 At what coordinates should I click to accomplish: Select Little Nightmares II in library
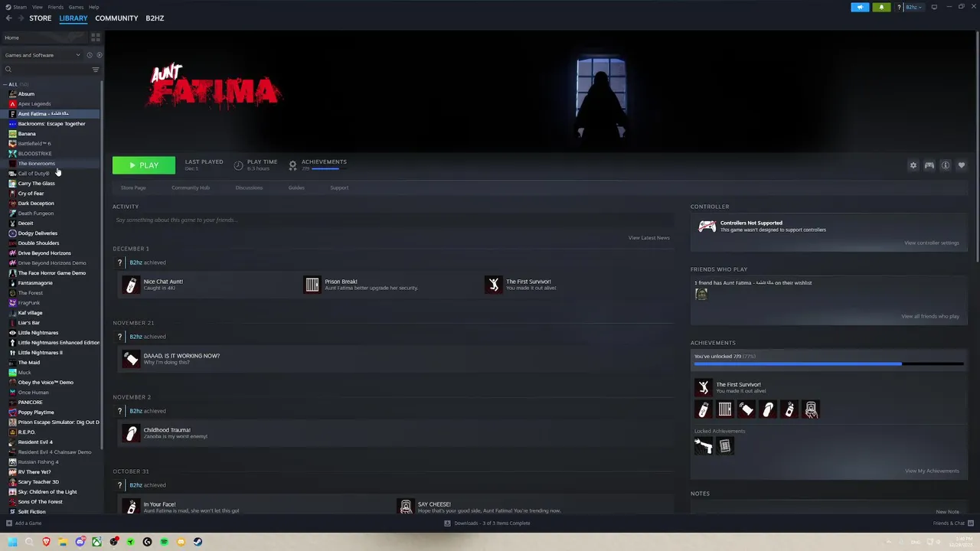40,353
